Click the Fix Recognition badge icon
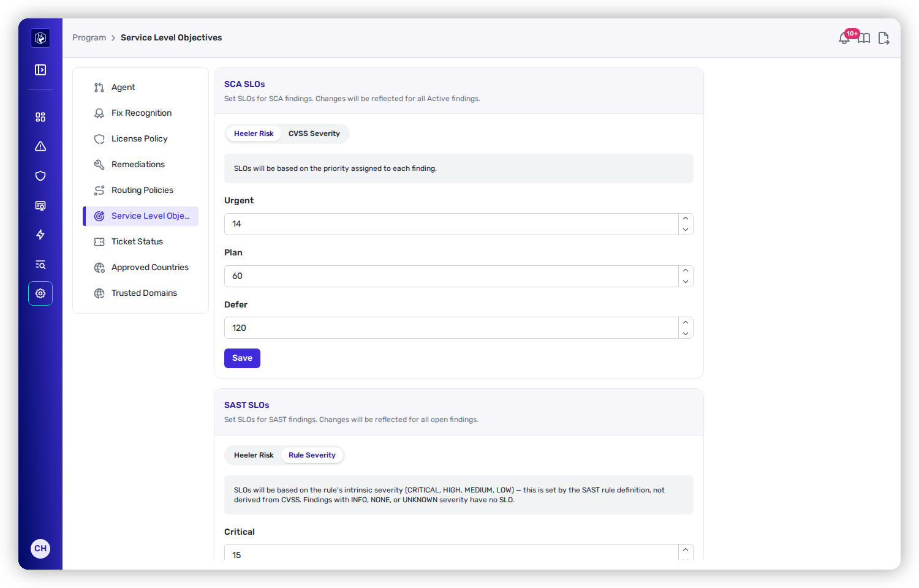 tap(99, 113)
